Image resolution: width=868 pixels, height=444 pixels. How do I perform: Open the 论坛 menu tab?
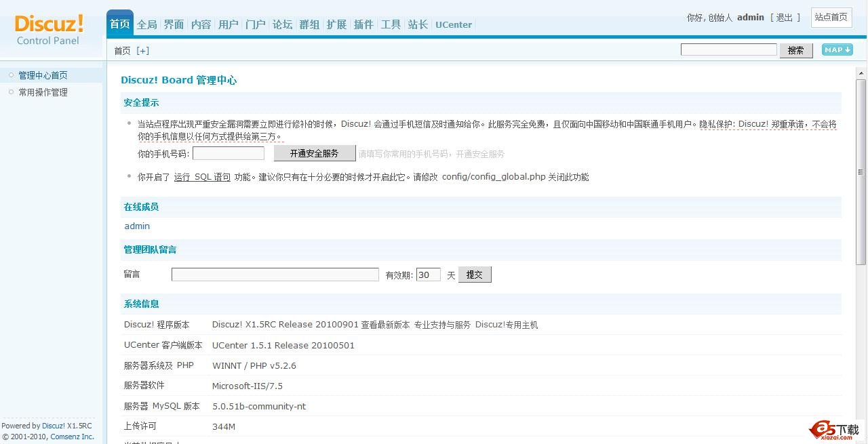(x=283, y=24)
